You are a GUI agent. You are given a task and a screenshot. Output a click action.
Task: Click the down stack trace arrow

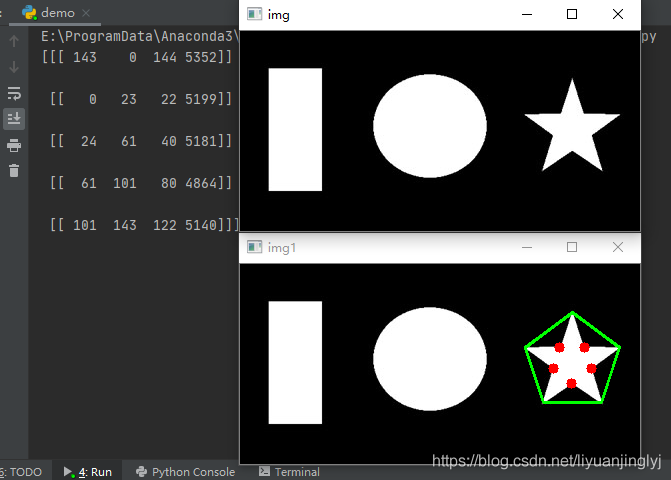click(14, 67)
